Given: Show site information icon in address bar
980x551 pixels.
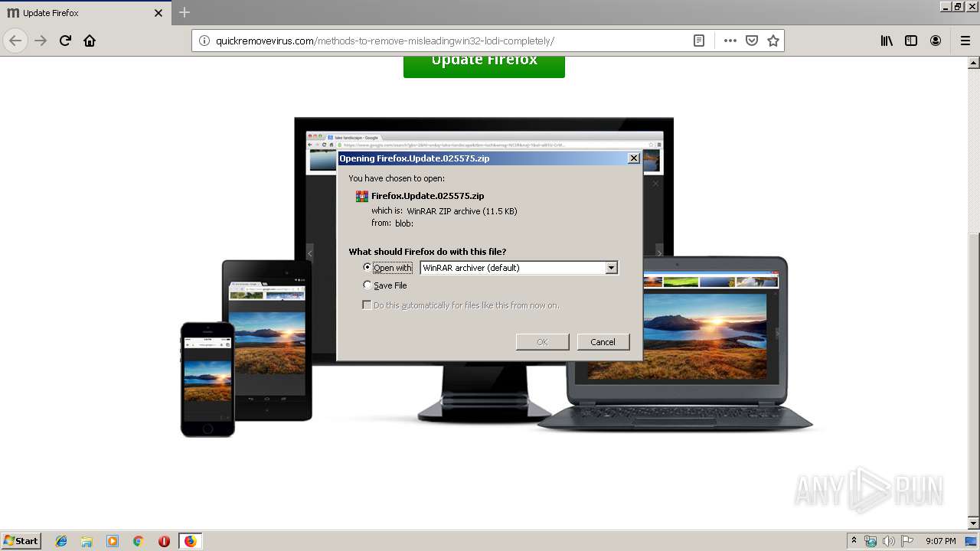Looking at the screenshot, I should coord(204,41).
